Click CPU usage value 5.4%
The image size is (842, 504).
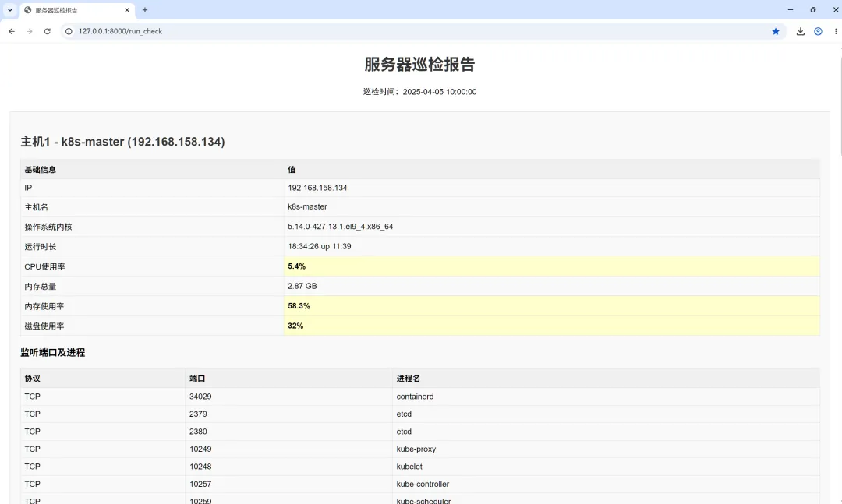[296, 266]
